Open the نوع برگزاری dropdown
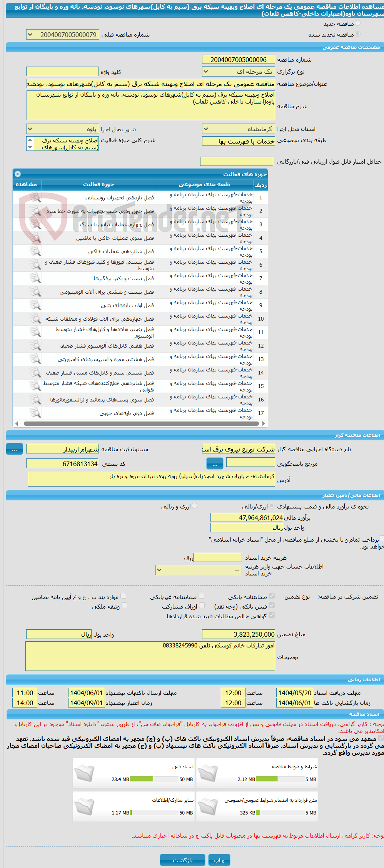Image resolution: width=384 pixels, height=868 pixels. click(x=239, y=72)
